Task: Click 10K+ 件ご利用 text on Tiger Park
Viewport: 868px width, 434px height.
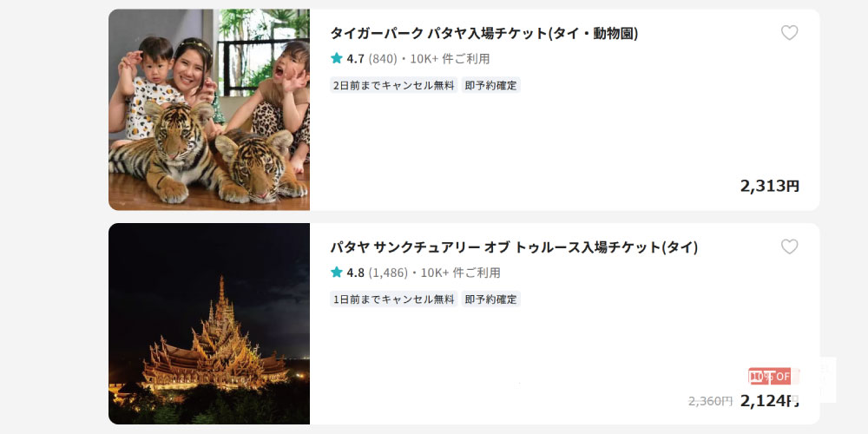Action: click(x=450, y=59)
